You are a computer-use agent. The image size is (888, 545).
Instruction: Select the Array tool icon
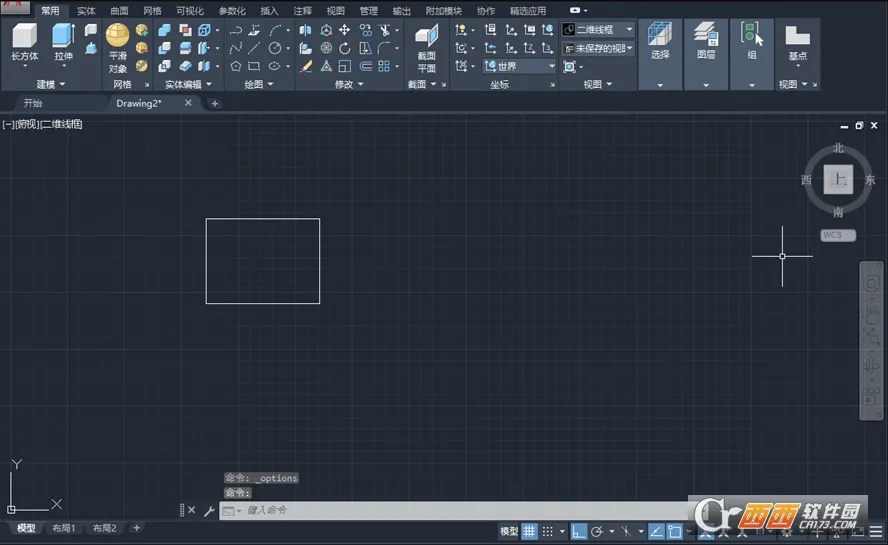click(x=384, y=66)
